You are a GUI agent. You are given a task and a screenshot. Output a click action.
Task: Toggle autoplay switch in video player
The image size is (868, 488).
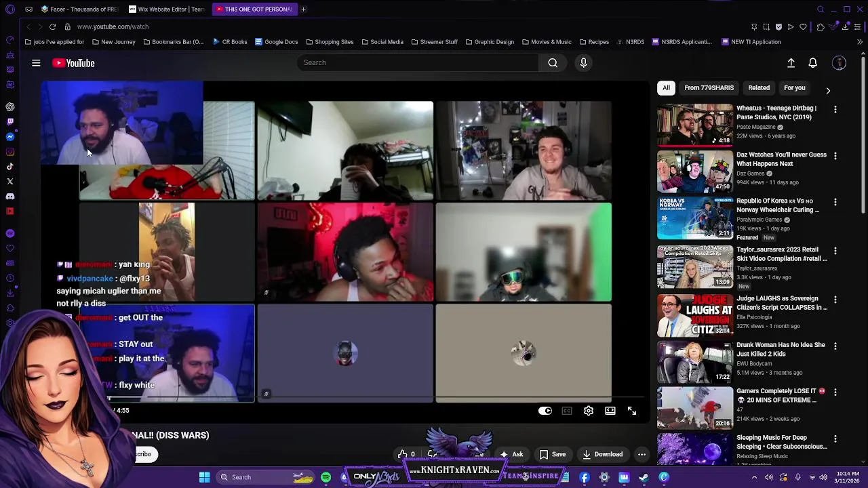545,411
